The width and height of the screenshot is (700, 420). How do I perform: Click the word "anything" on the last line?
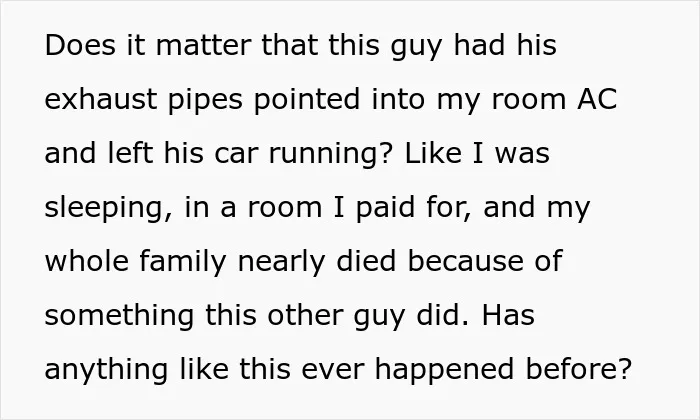pos(106,371)
